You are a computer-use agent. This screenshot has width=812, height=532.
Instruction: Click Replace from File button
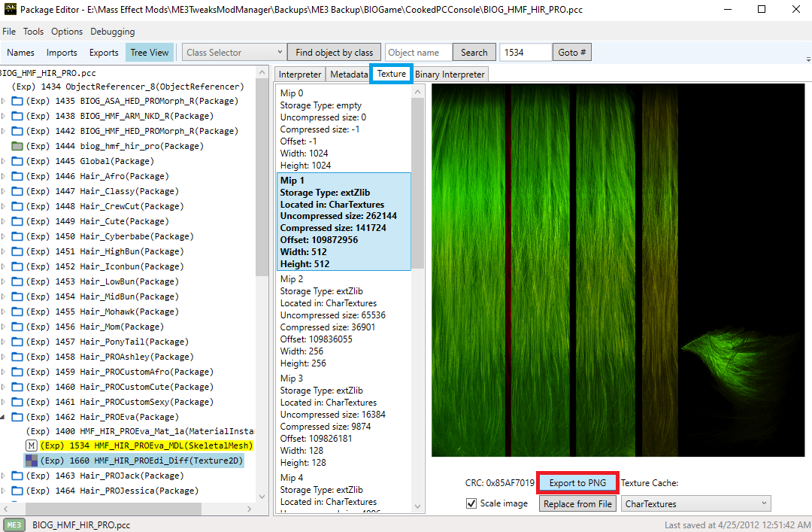[x=577, y=503]
